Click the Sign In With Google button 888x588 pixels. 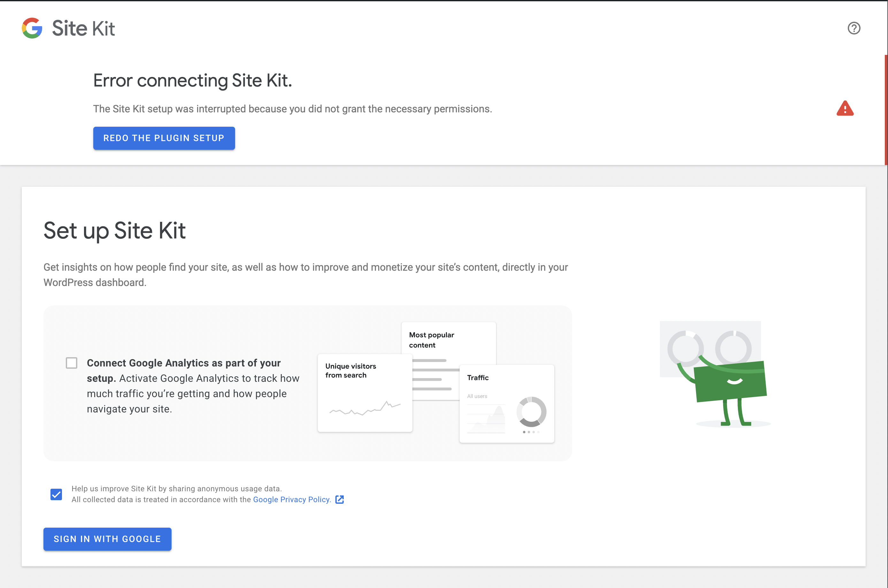point(107,539)
